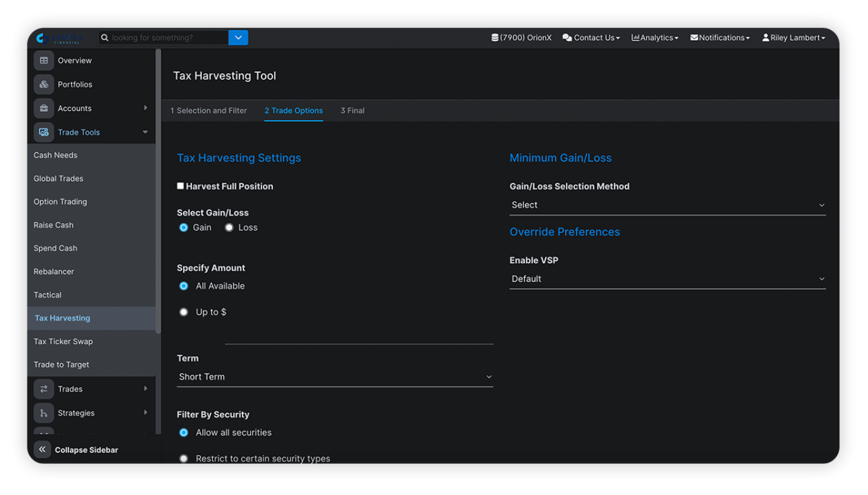Open the Gain/Loss Selection Method dropdown
This screenshot has width=868, height=495.
click(667, 205)
